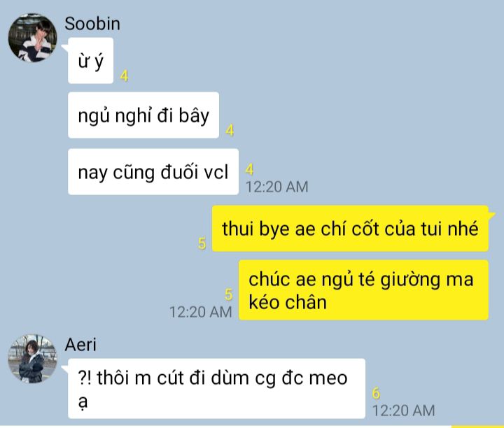Tap unread count 5 beside "chúc ae ngủ" message
504x428 pixels.
coord(228,294)
